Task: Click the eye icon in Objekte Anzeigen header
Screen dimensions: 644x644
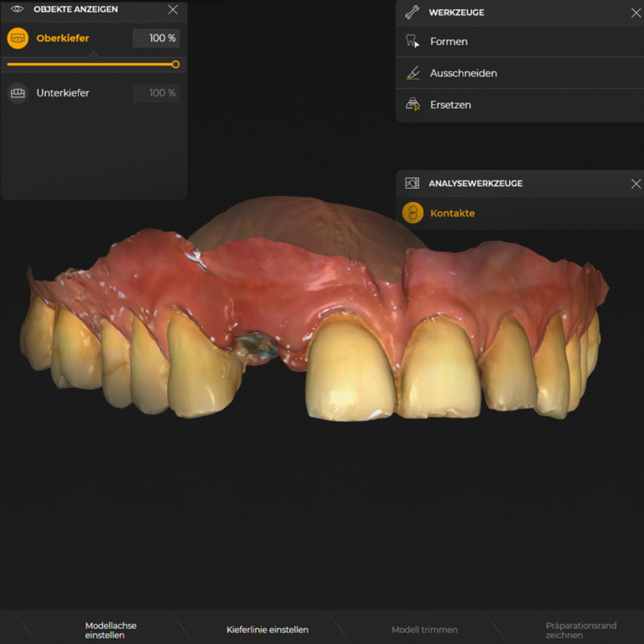Action: tap(17, 9)
